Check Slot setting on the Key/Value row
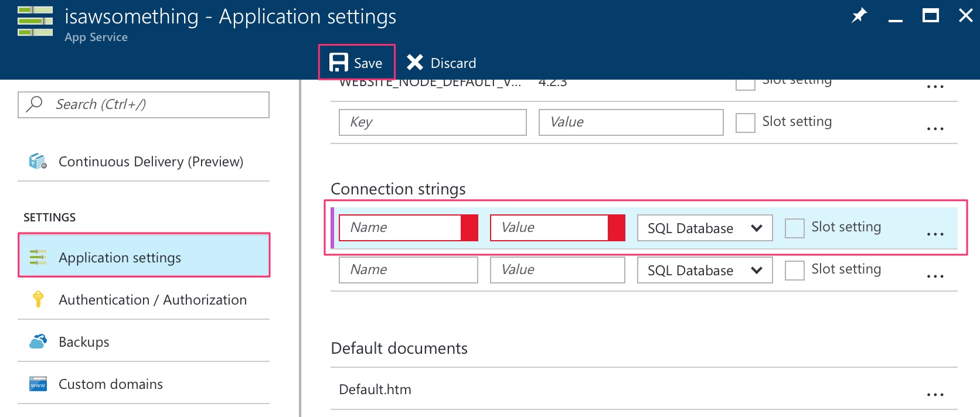980x417 pixels. 745,122
